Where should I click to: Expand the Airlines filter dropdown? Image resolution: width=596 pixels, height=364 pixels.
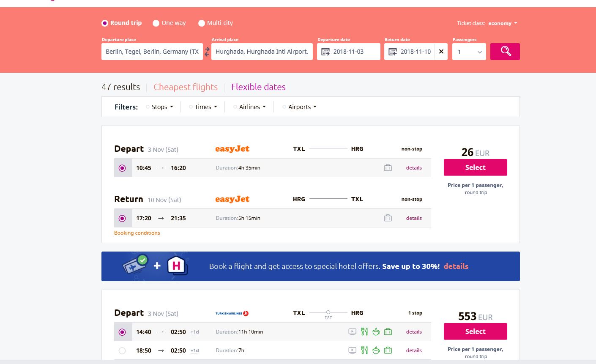(x=250, y=107)
